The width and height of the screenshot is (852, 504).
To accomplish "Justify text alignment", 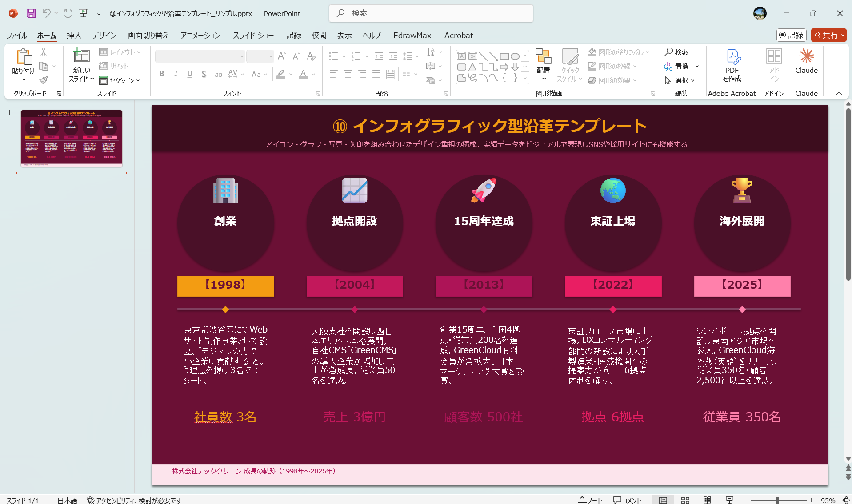I will (376, 74).
